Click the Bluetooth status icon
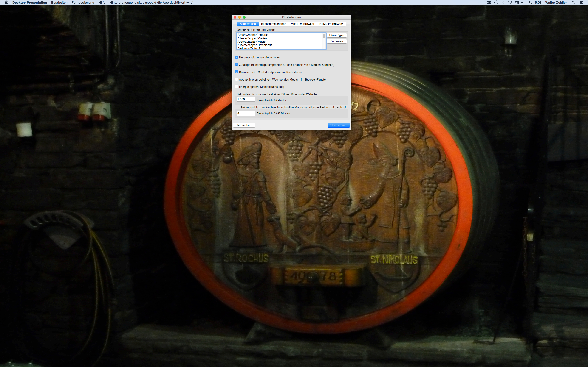Image resolution: width=588 pixels, height=367 pixels. point(503,3)
